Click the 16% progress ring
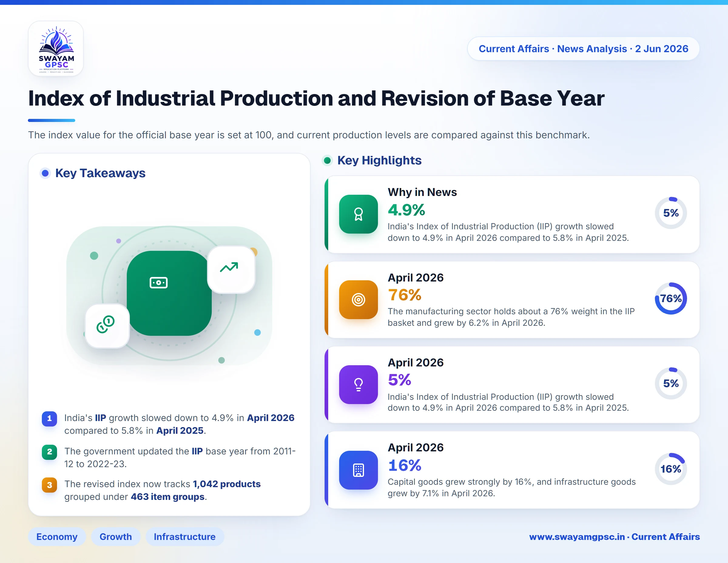728x563 pixels. pyautogui.click(x=671, y=469)
